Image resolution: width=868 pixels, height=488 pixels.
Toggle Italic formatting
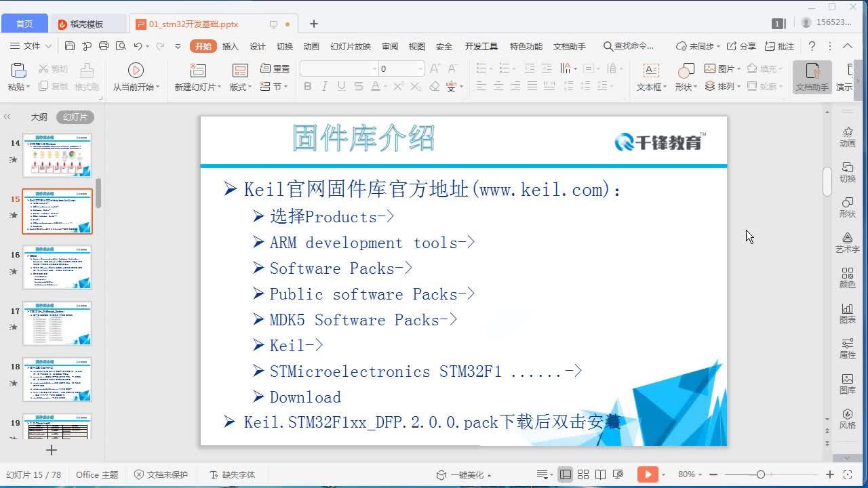point(325,87)
